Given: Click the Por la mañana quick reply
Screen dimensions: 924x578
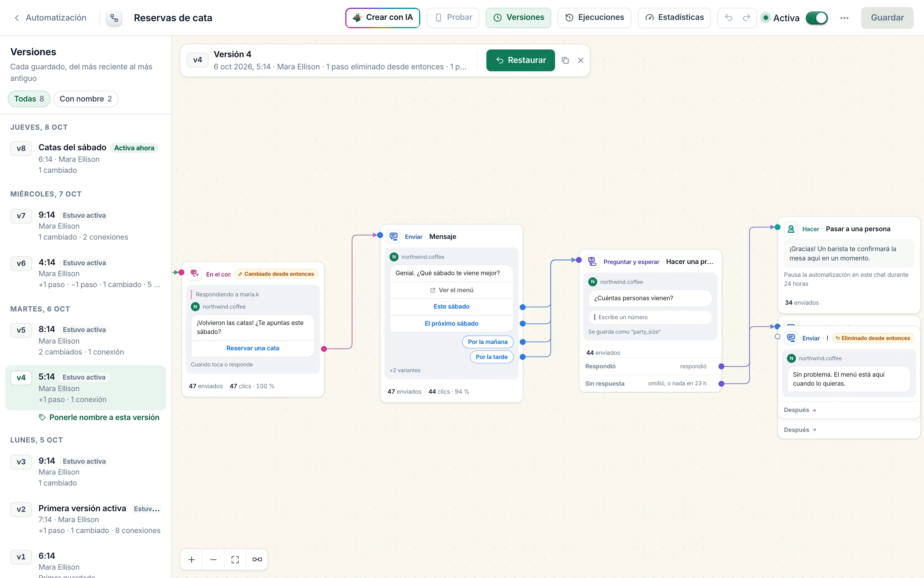Looking at the screenshot, I should tap(488, 342).
